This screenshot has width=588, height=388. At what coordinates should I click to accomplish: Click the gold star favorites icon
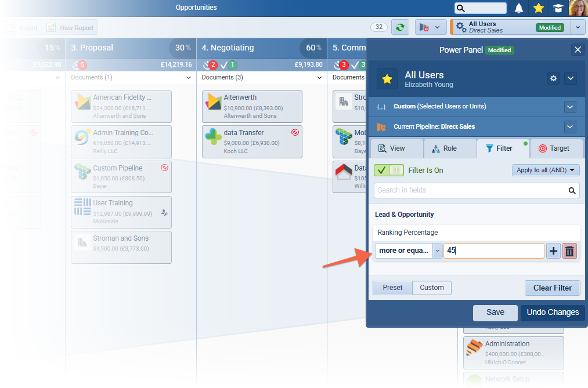click(x=539, y=8)
